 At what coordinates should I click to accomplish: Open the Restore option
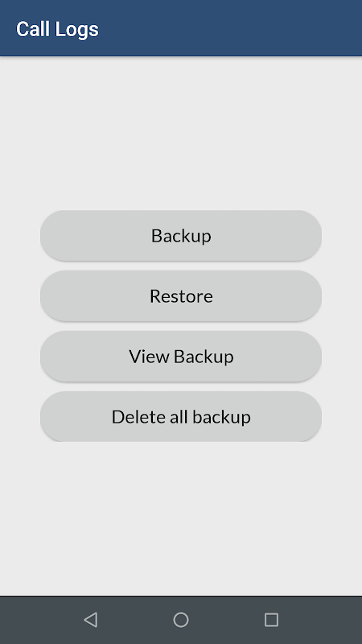[x=181, y=296]
